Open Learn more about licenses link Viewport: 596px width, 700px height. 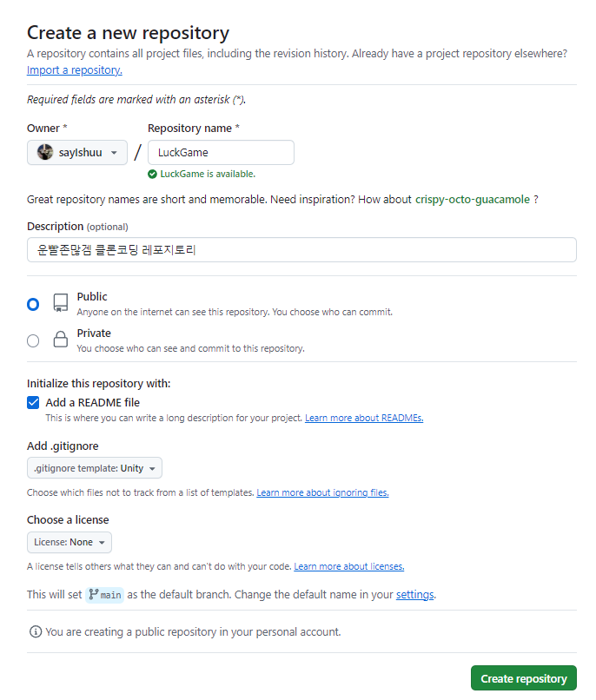point(349,567)
